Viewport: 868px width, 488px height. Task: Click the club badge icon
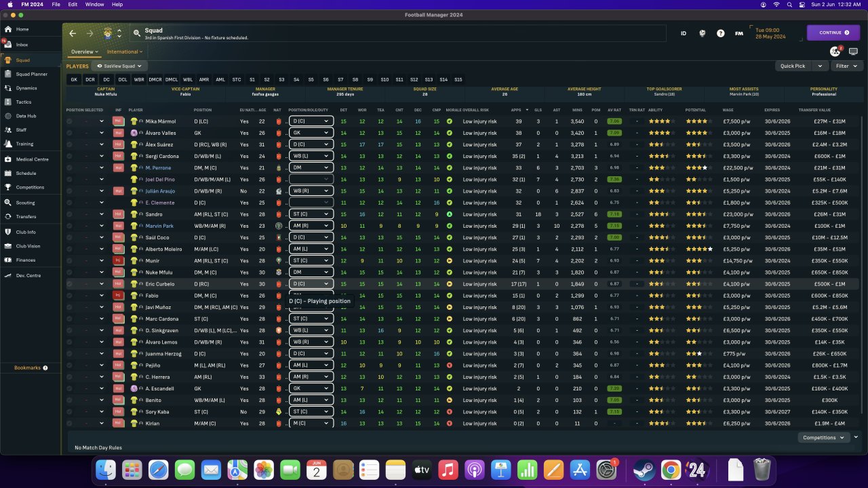(107, 33)
